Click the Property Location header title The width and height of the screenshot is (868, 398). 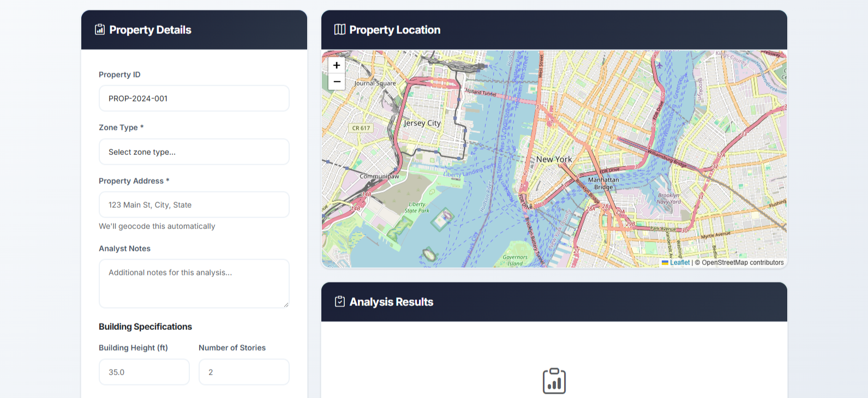pos(395,30)
